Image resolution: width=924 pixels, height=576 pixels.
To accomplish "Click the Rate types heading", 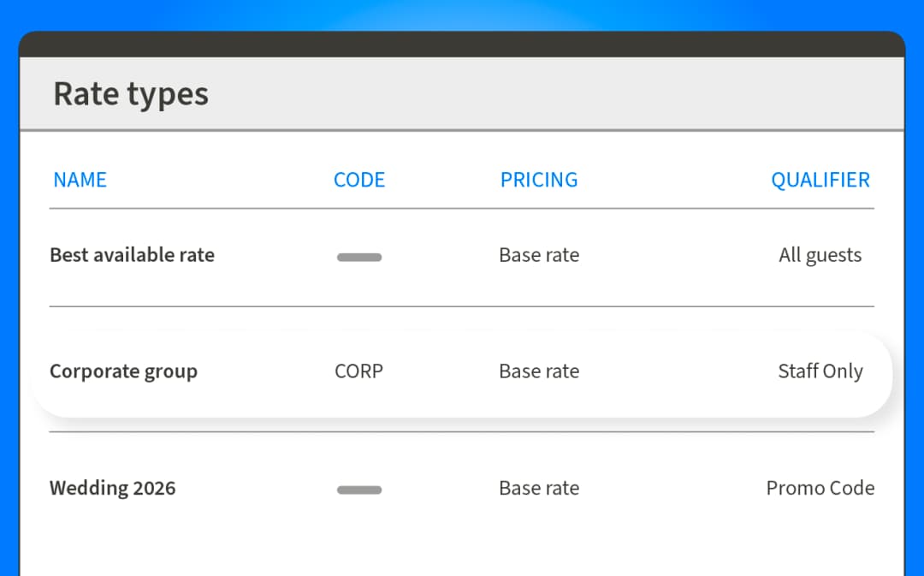I will [131, 94].
